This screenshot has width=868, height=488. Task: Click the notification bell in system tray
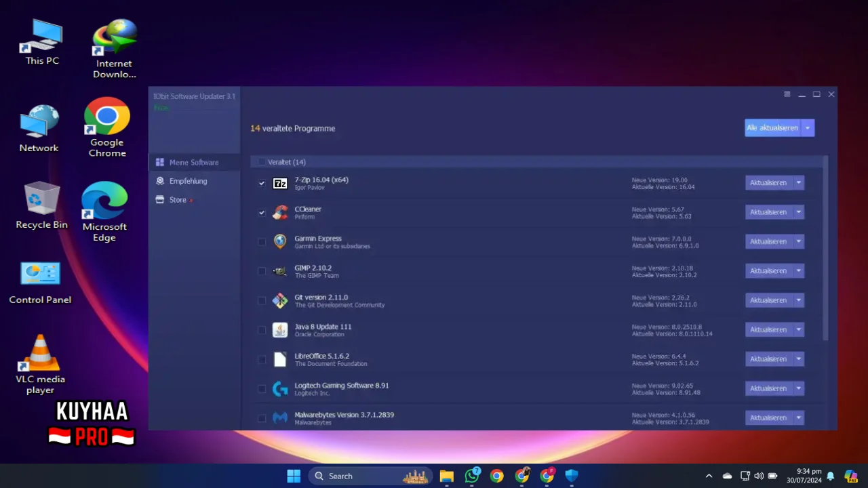tap(830, 476)
